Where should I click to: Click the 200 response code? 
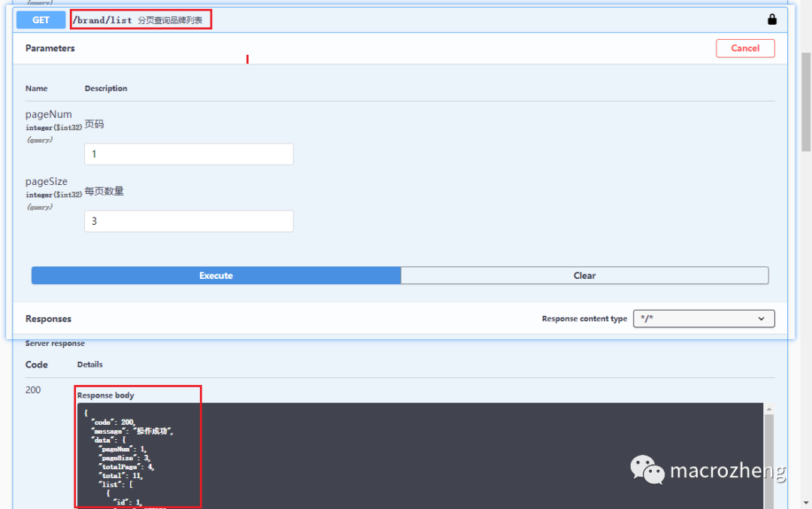33,390
